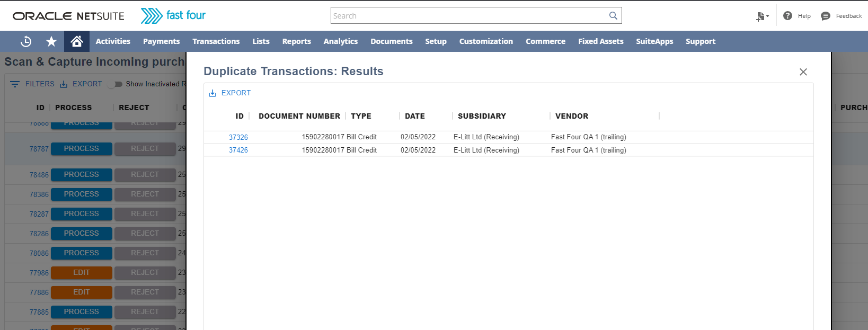868x330 pixels.
Task: Click EDIT button for record 77986
Action: (82, 273)
